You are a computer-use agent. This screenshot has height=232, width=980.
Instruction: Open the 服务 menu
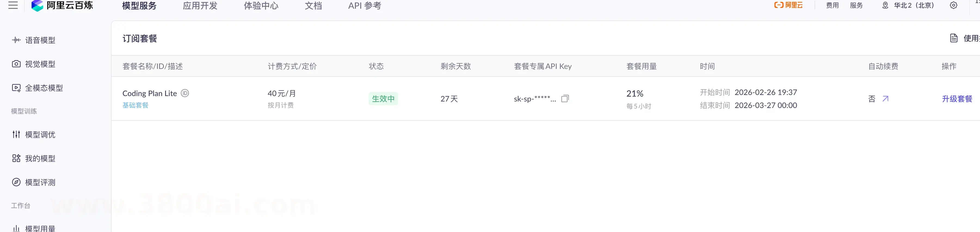coord(856,5)
